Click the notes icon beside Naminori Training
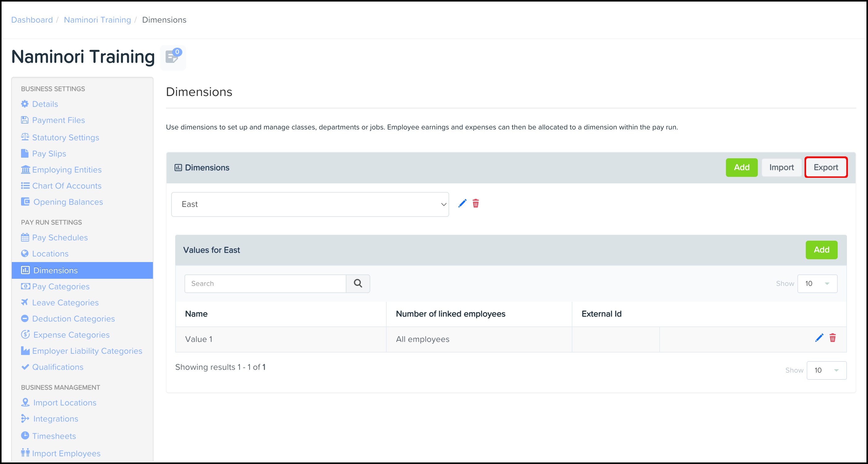 tap(172, 57)
